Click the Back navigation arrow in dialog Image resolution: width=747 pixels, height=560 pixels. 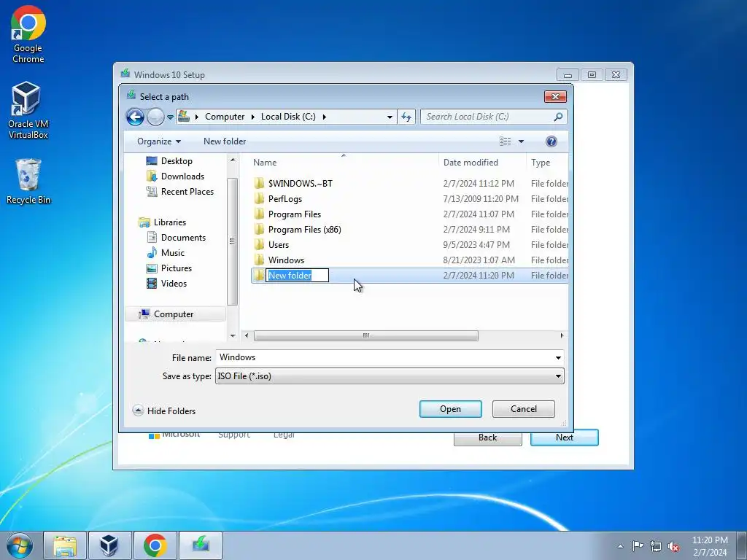(x=135, y=117)
